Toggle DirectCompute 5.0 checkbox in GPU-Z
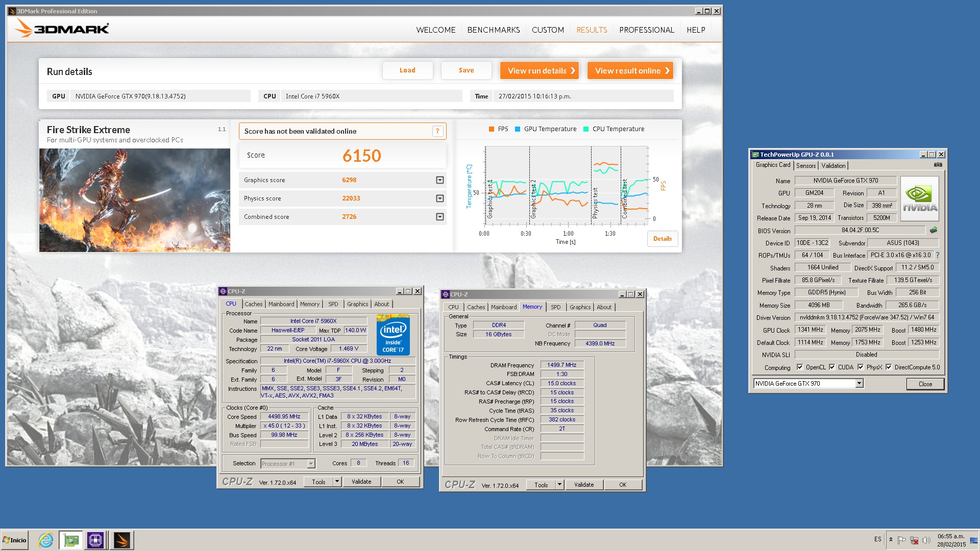980x551 pixels. [889, 367]
